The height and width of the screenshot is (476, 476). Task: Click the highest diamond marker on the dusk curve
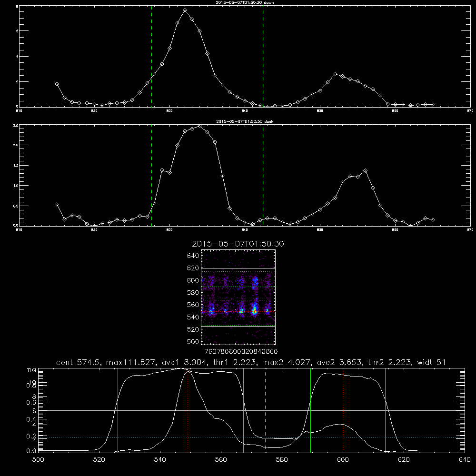click(x=199, y=126)
